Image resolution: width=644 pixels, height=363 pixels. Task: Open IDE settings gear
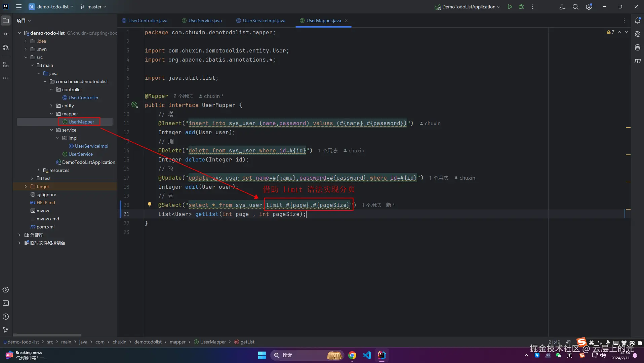589,7
